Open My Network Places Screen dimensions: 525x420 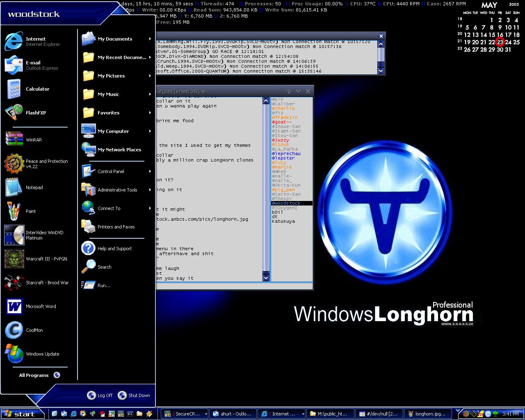(116, 150)
